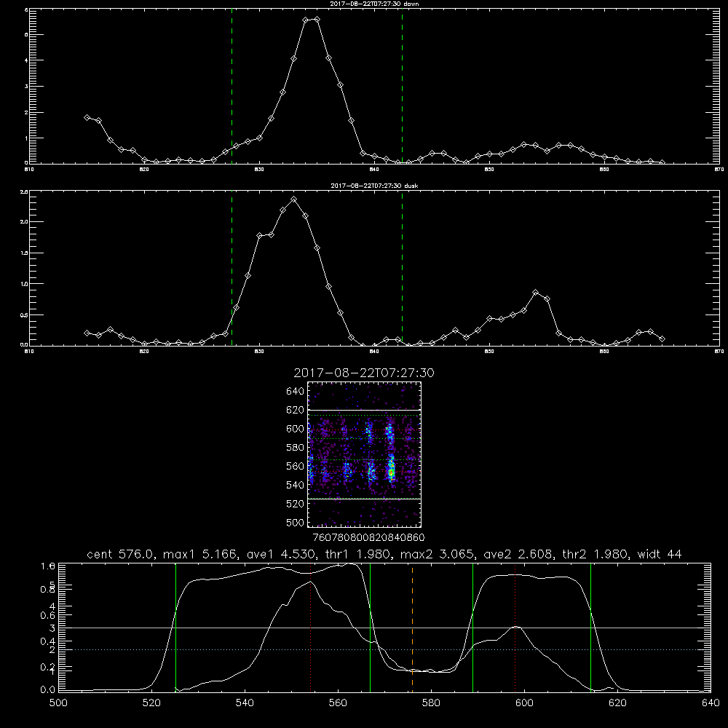Click the upper white horizontal line in spectrogram image

click(365, 410)
